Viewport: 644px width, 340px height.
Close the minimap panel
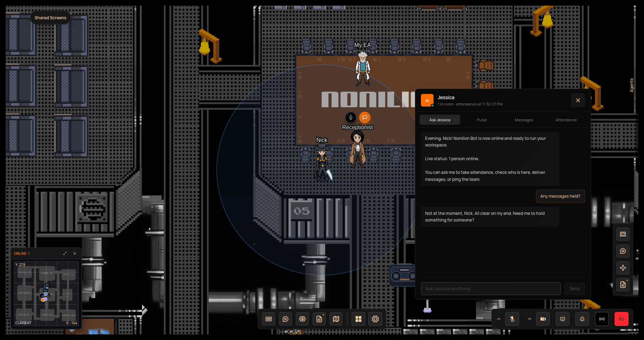(x=75, y=253)
